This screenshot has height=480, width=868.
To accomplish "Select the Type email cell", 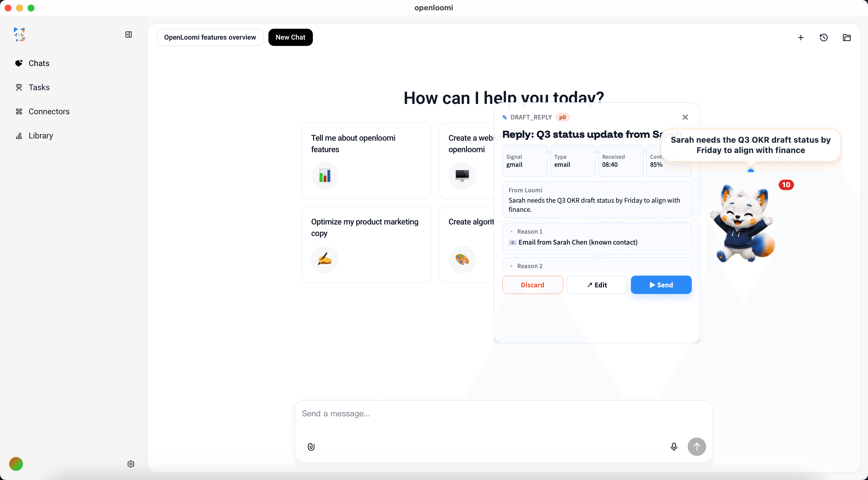I will point(572,161).
